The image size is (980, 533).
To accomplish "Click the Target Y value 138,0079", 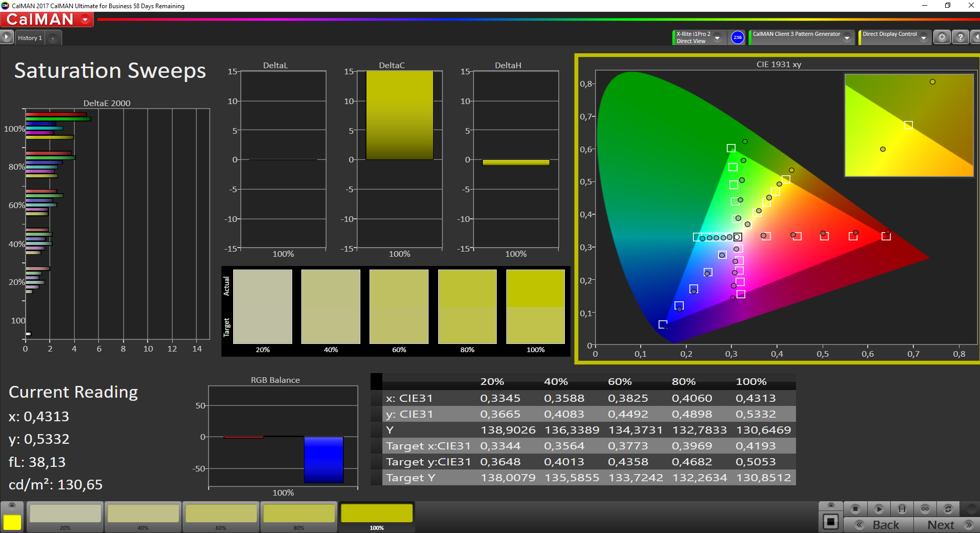I will (x=508, y=478).
